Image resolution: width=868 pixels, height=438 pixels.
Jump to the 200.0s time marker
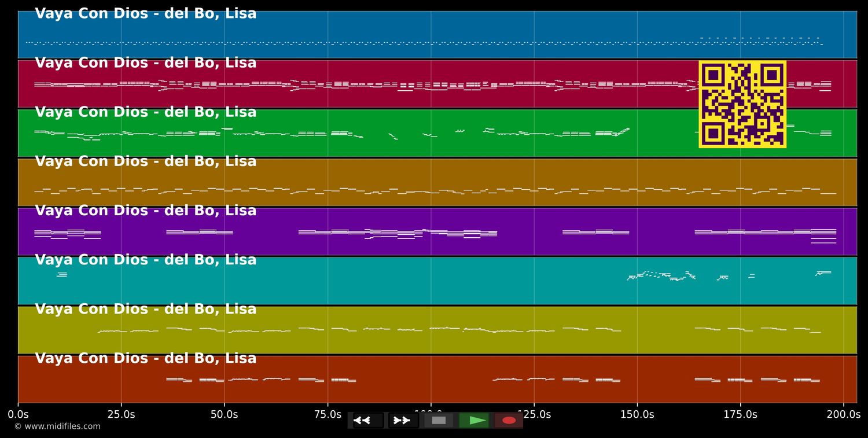[843, 414]
